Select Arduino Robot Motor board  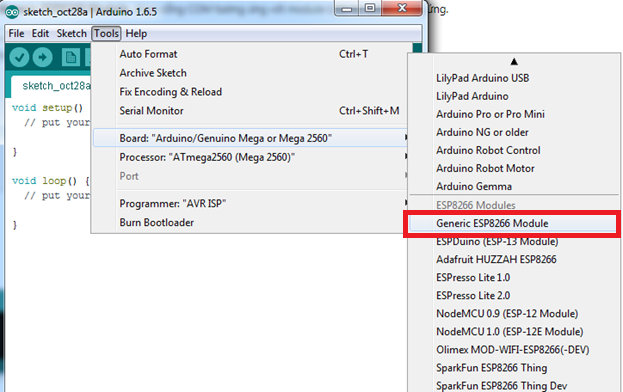tap(514, 168)
